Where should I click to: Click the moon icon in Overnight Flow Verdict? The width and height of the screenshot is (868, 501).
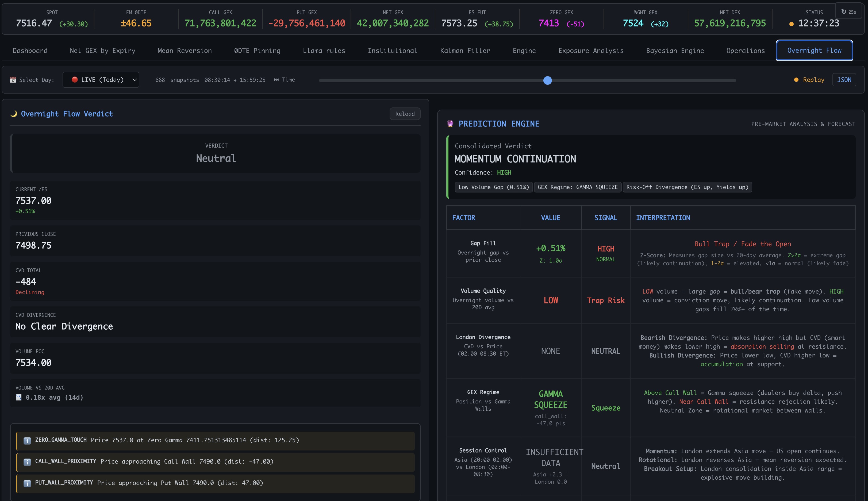pyautogui.click(x=14, y=114)
